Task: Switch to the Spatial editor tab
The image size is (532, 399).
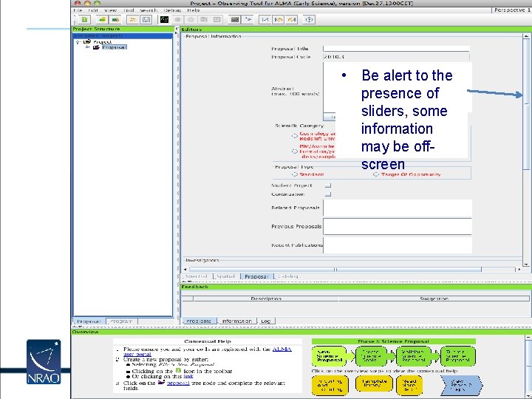Action: [x=225, y=276]
